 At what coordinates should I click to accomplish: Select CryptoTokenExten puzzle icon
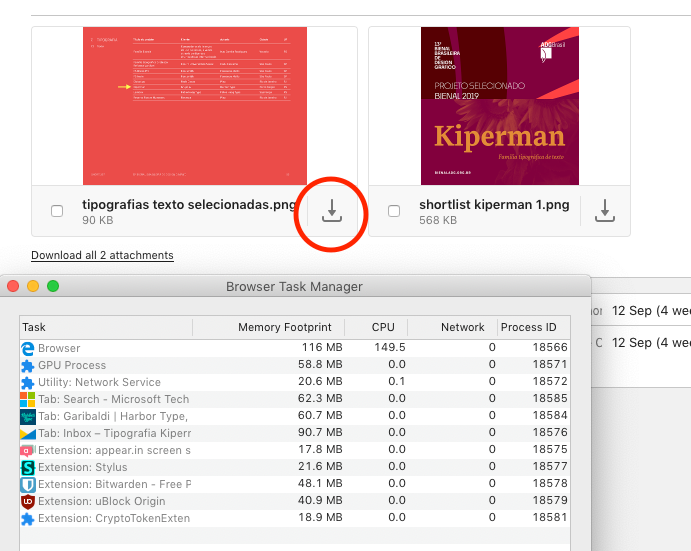pyautogui.click(x=28, y=518)
